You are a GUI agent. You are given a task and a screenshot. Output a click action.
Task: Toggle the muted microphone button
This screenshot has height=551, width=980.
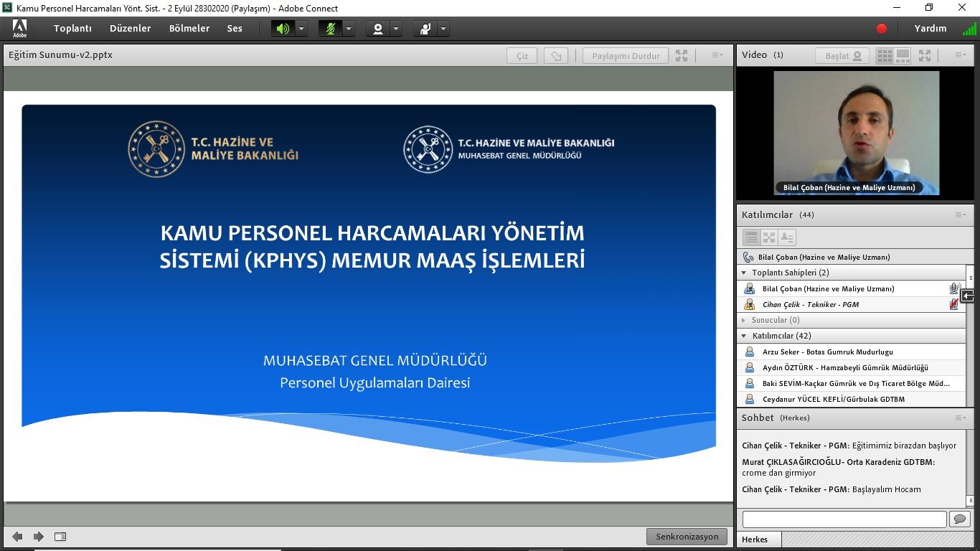coord(331,29)
